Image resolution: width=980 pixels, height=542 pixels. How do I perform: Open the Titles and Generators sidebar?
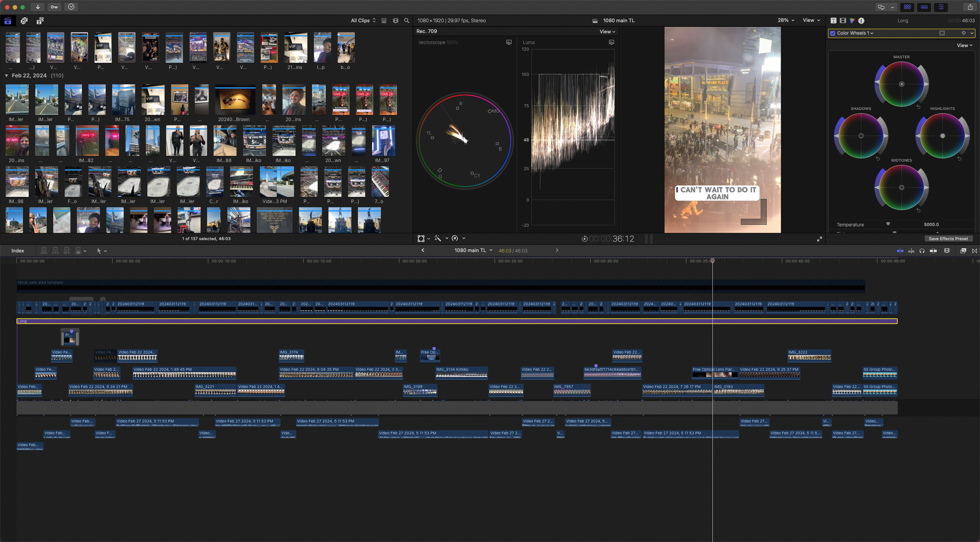pos(40,21)
